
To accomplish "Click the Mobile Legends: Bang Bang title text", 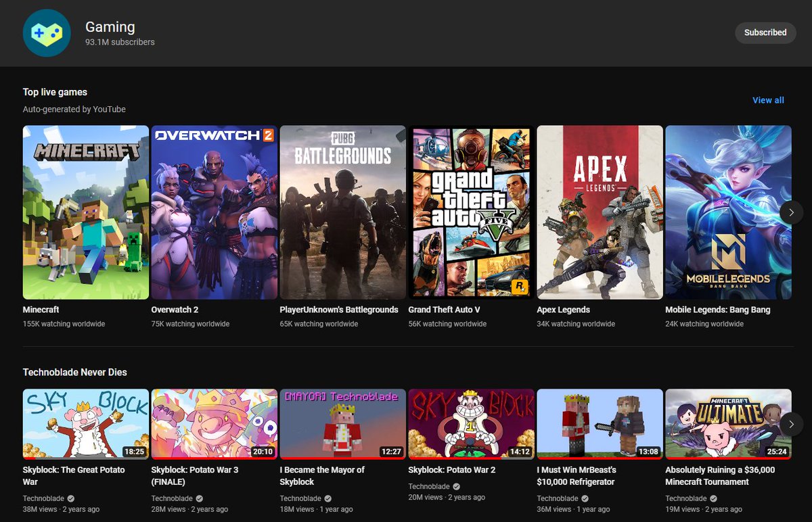I will (x=718, y=310).
